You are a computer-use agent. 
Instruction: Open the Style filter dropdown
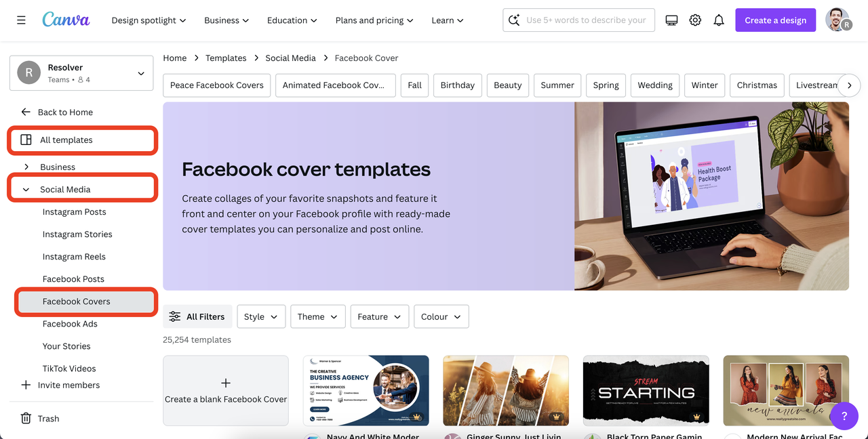coord(261,316)
